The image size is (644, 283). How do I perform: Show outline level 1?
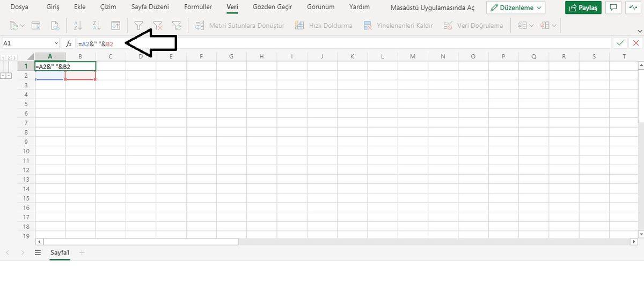3,57
